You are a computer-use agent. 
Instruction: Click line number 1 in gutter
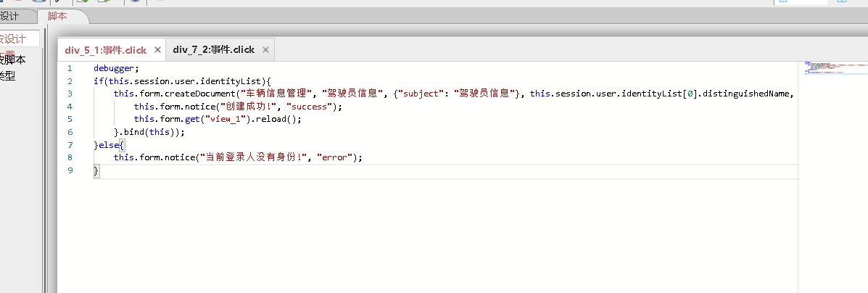pyautogui.click(x=70, y=68)
